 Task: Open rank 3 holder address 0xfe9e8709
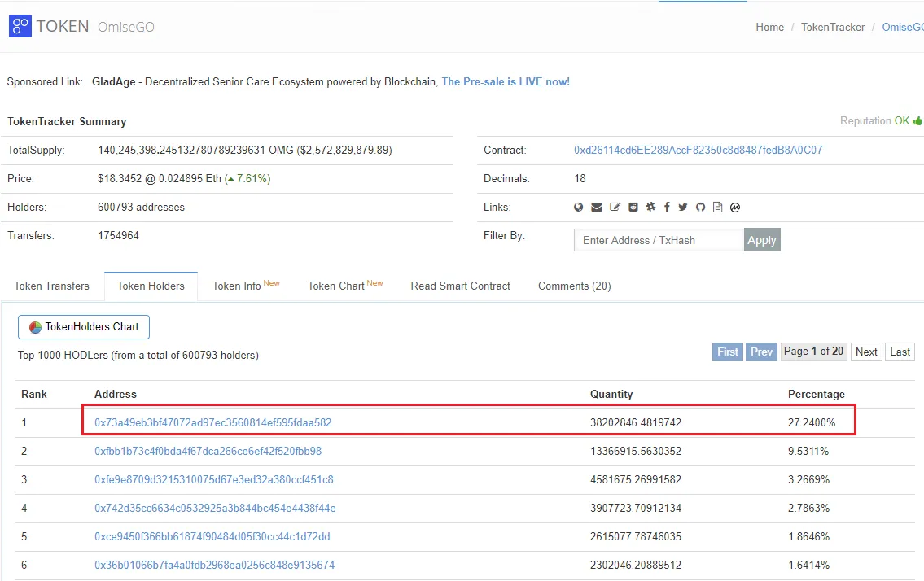[214, 479]
